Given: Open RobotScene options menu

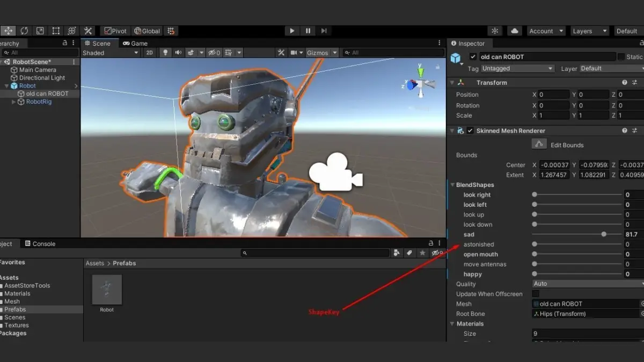Looking at the screenshot, I should pos(74,62).
